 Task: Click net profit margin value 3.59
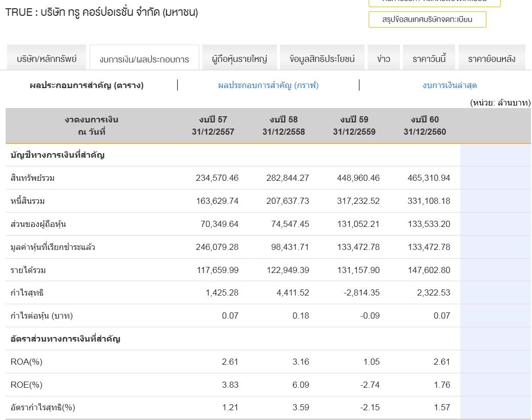[x=301, y=407]
